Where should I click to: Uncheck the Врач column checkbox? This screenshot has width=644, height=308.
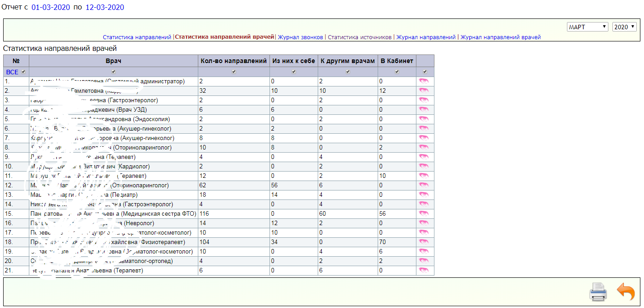(114, 72)
